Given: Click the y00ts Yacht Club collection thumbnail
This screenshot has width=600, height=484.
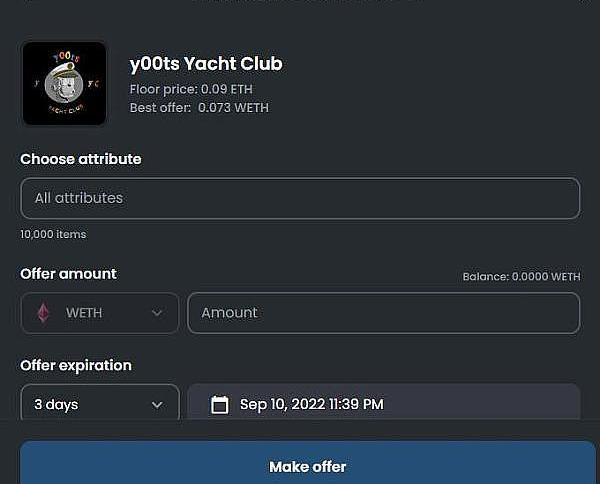Looking at the screenshot, I should 64,83.
